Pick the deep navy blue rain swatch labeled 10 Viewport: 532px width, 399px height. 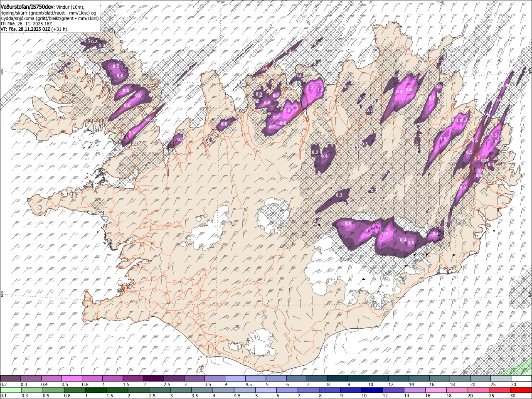pos(372,390)
